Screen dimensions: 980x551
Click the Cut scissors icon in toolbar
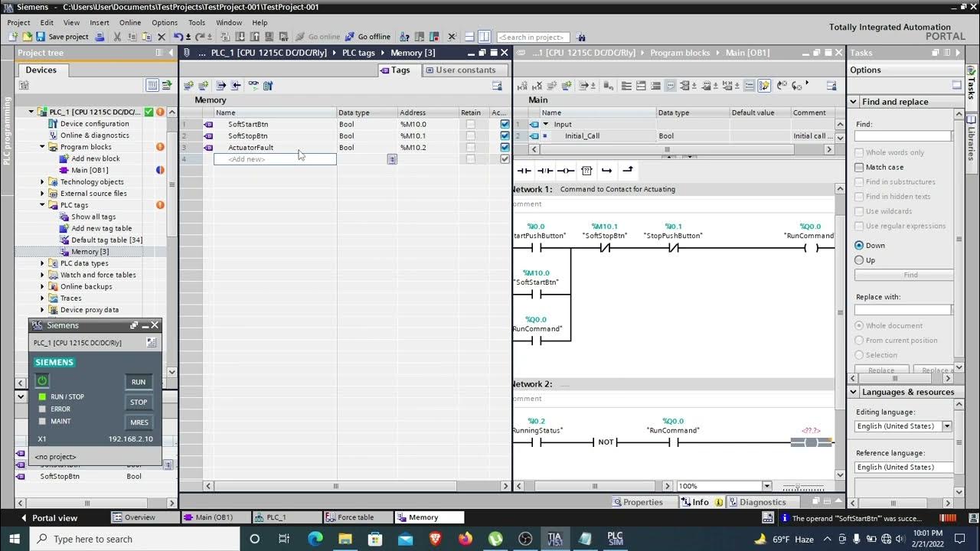click(117, 36)
